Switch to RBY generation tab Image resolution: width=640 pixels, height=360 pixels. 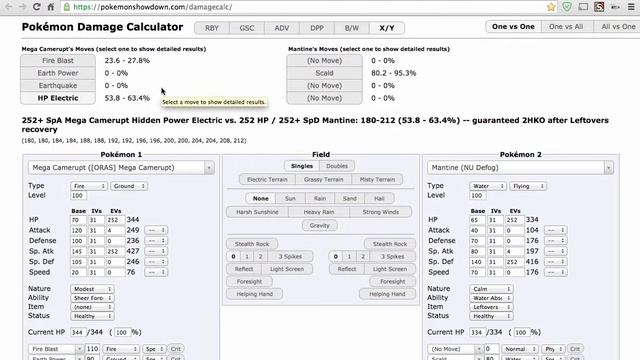click(x=212, y=28)
